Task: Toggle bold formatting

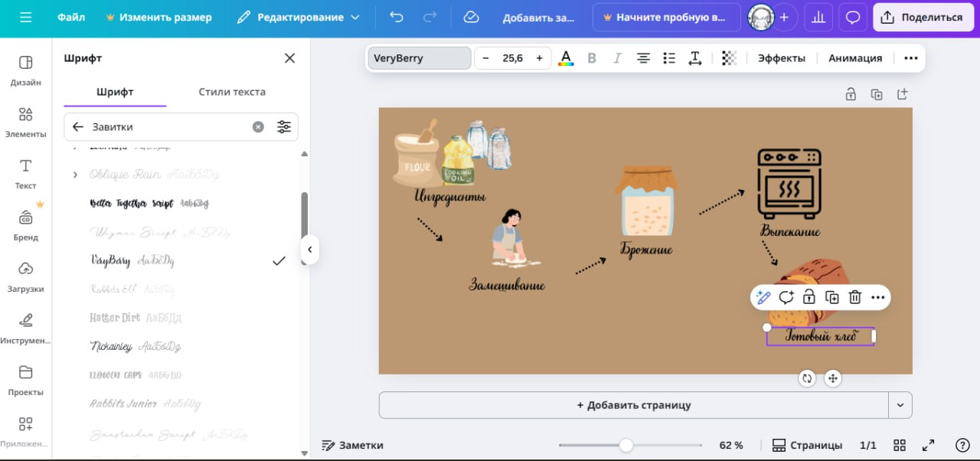Action: click(591, 58)
